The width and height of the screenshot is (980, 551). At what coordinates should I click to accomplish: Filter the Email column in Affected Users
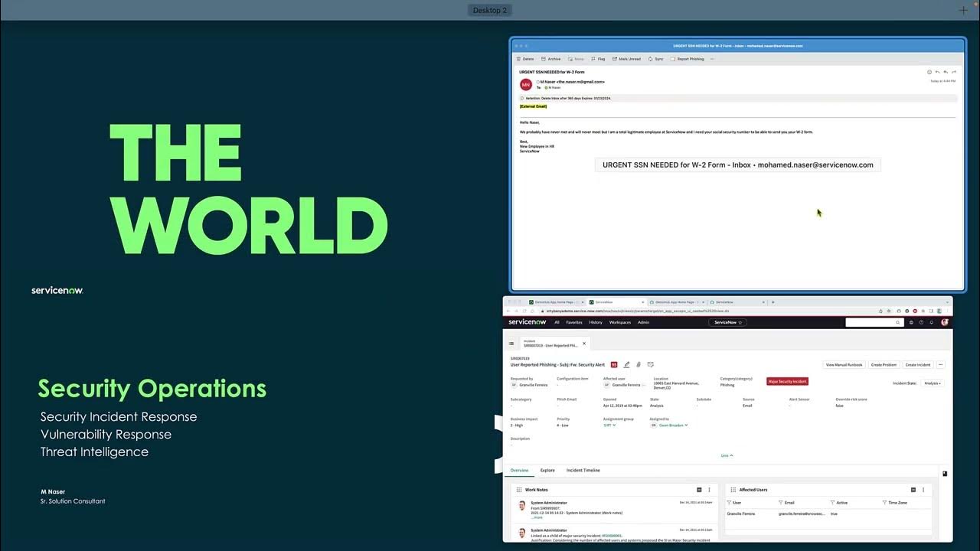[781, 503]
